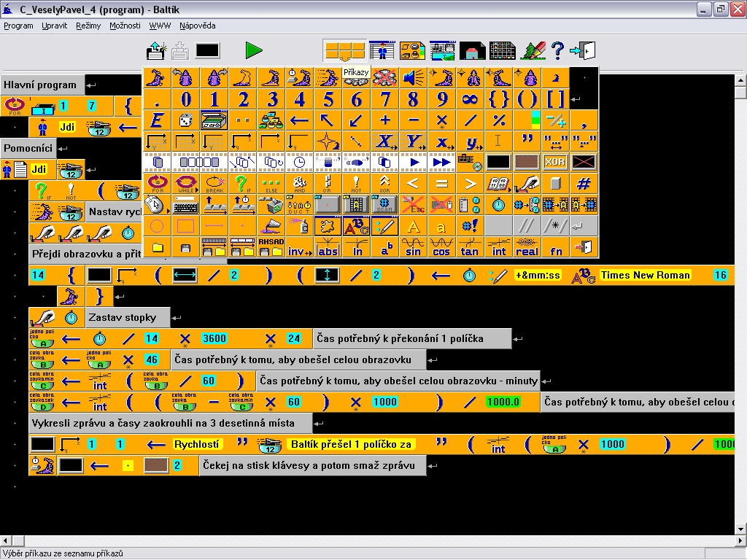Click the Hlavní program label
The height and width of the screenshot is (560, 747).
(x=42, y=85)
